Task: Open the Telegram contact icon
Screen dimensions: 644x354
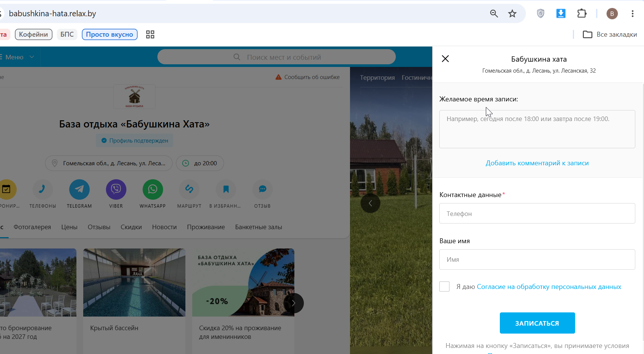Action: pyautogui.click(x=79, y=189)
